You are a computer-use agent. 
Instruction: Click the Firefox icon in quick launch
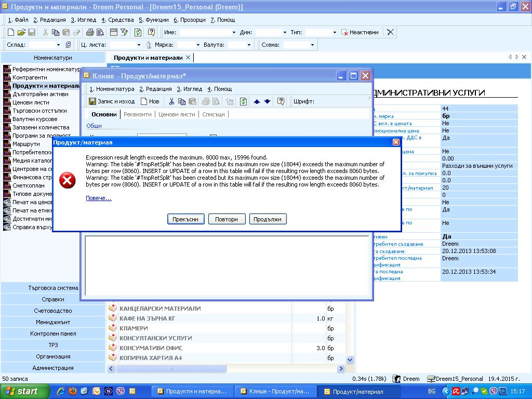pyautogui.click(x=73, y=391)
